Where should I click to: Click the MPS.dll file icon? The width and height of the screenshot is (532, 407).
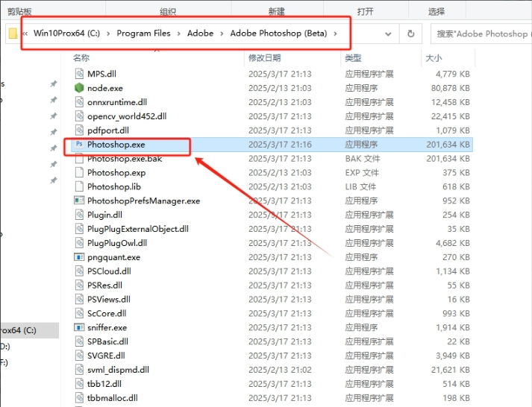coord(79,74)
